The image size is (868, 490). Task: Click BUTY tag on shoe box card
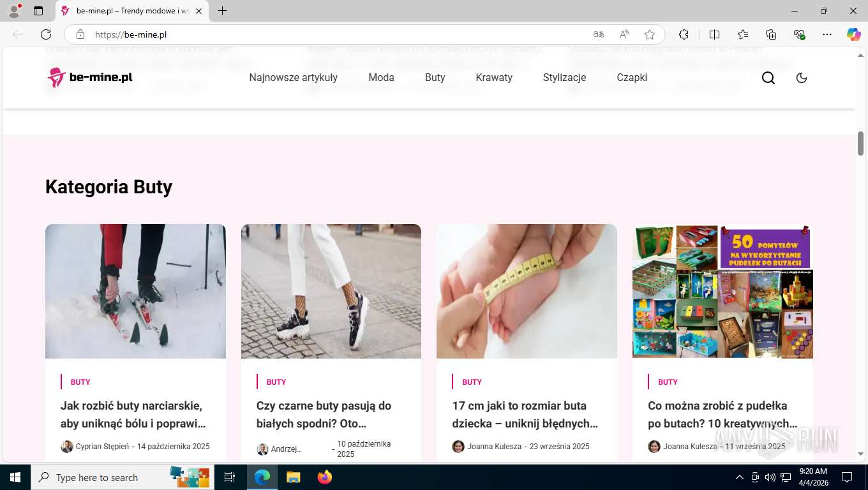668,382
